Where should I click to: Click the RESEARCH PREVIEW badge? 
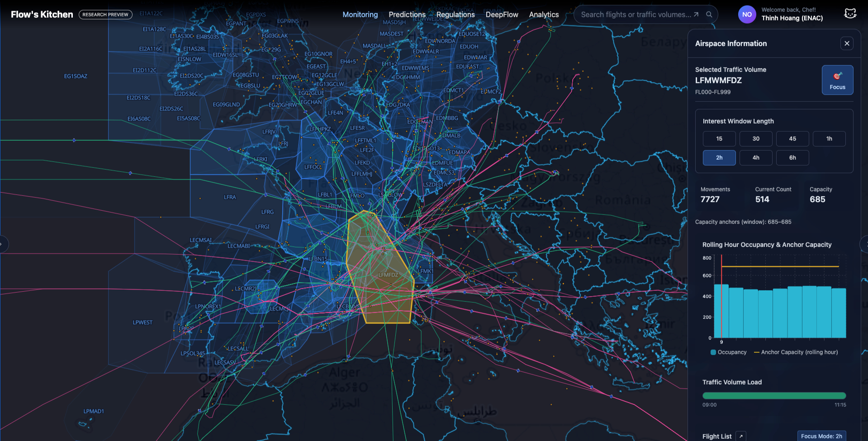105,14
